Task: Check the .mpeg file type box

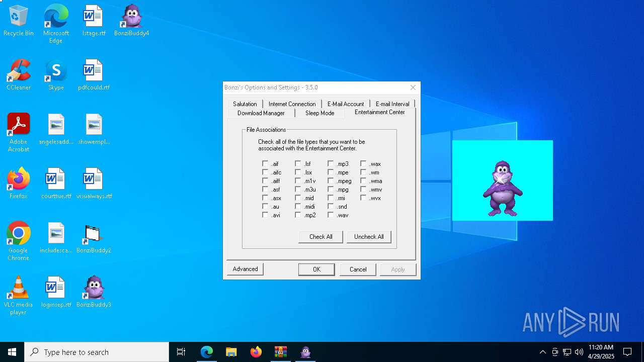Action: click(331, 181)
